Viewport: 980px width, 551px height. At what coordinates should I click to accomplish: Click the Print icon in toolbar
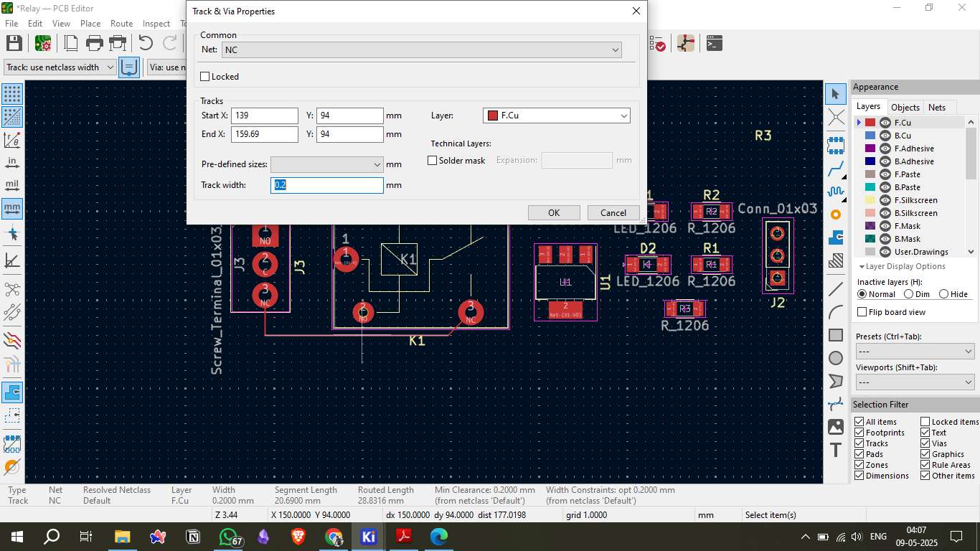point(95,43)
